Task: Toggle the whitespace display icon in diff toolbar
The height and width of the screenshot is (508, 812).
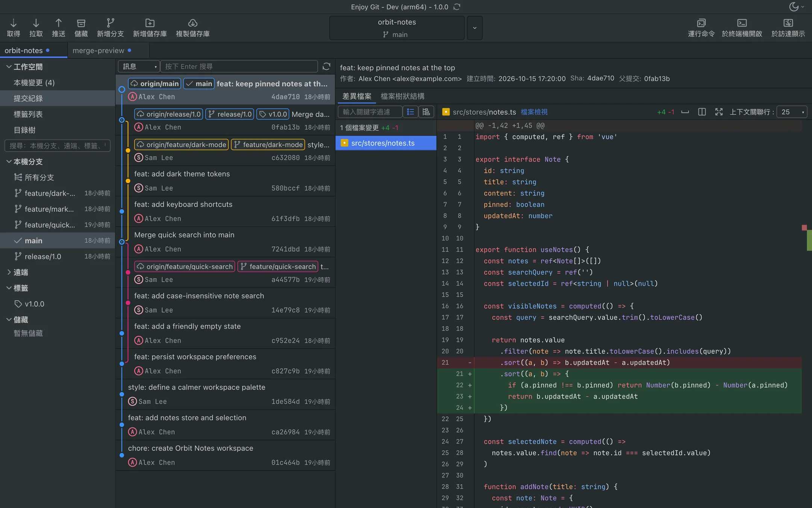Action: click(685, 112)
